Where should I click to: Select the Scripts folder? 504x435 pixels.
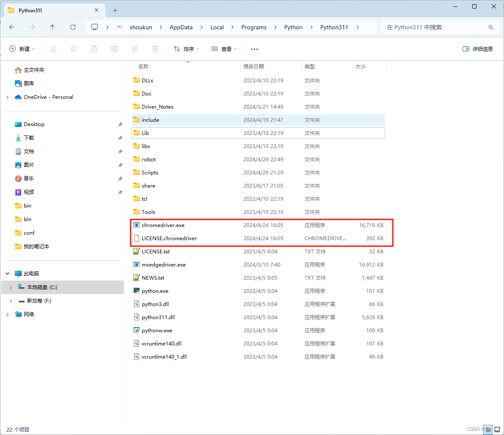coord(258,172)
